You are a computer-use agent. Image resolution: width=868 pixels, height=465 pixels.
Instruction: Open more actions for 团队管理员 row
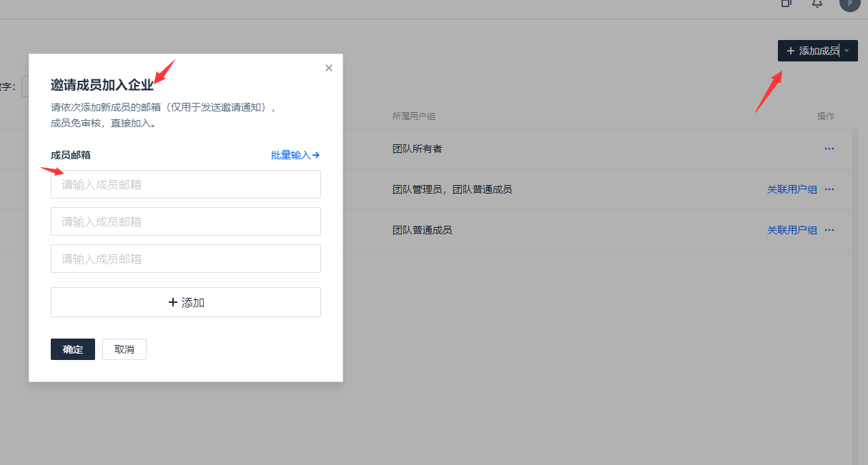(829, 189)
